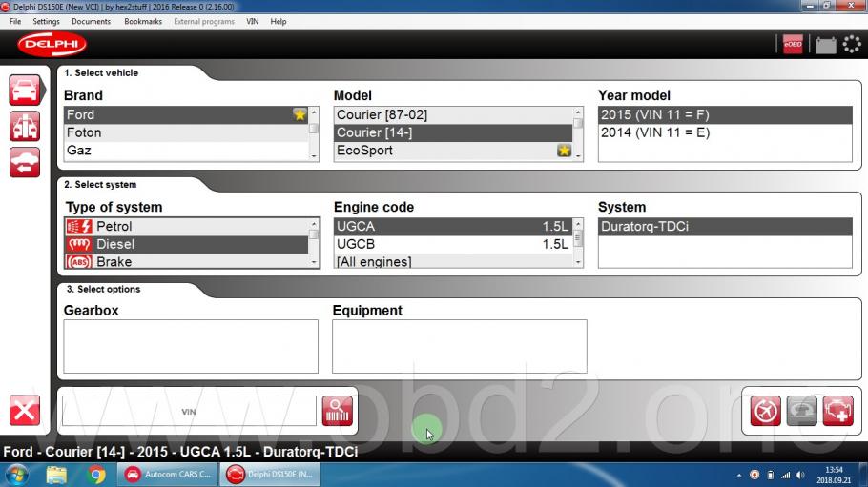Start the intelligent system scan icon

(765, 411)
